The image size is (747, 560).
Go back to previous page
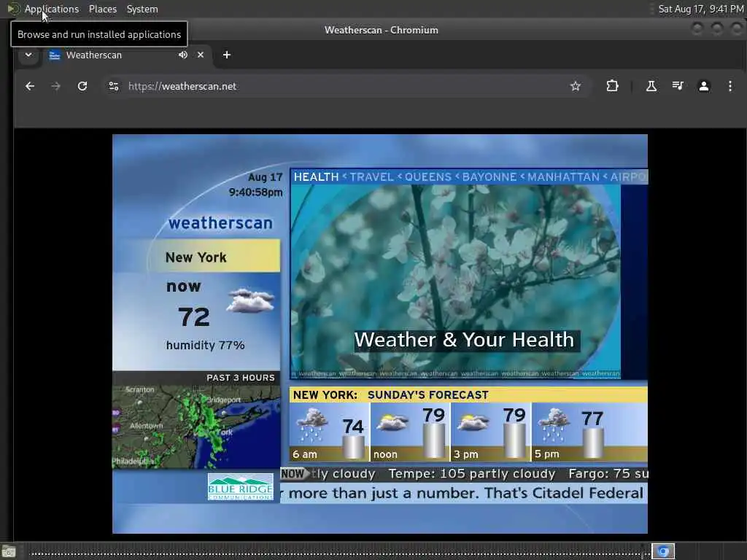pyautogui.click(x=30, y=86)
